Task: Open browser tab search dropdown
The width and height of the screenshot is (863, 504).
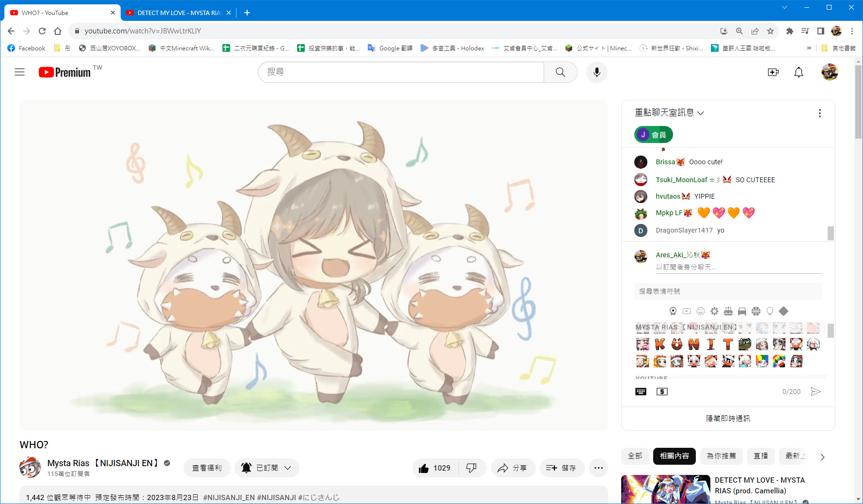Action: (x=785, y=7)
